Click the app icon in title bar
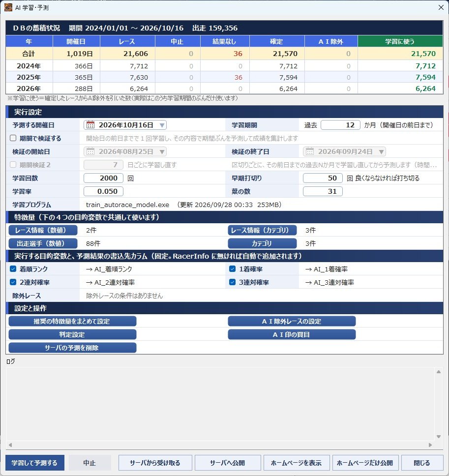449x476 pixels. coord(8,7)
